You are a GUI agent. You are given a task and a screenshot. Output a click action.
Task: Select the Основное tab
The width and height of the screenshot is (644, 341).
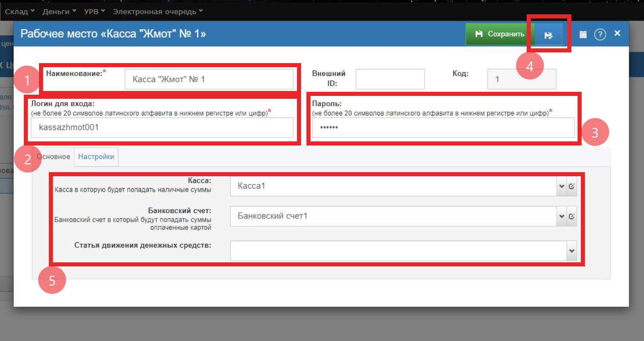click(54, 157)
